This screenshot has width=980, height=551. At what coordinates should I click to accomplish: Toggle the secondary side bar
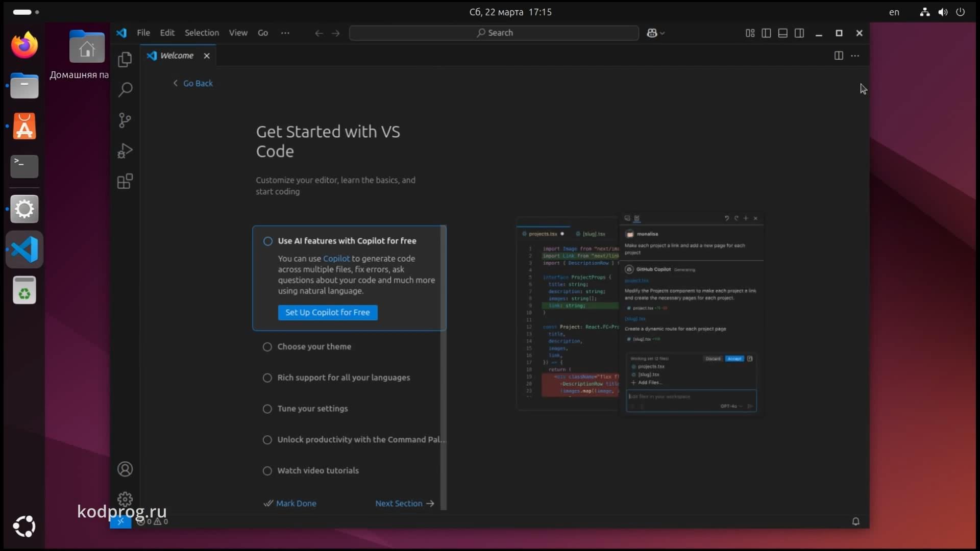click(799, 33)
